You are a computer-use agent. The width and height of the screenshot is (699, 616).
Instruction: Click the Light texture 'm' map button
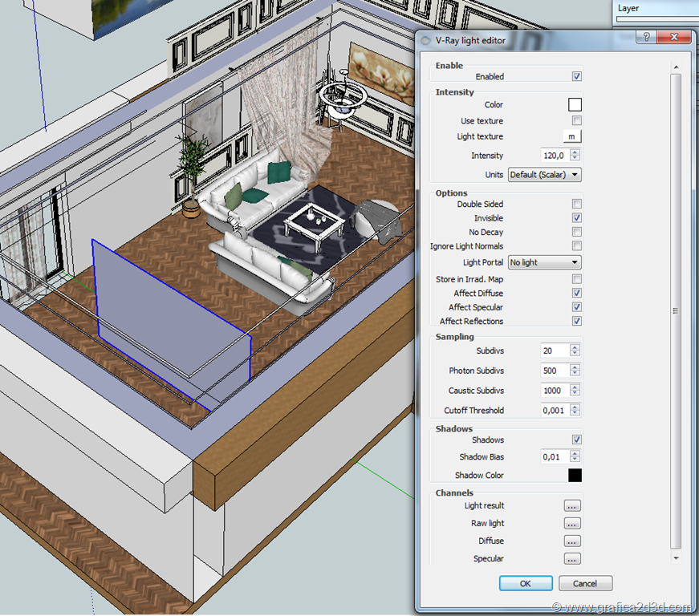[571, 137]
